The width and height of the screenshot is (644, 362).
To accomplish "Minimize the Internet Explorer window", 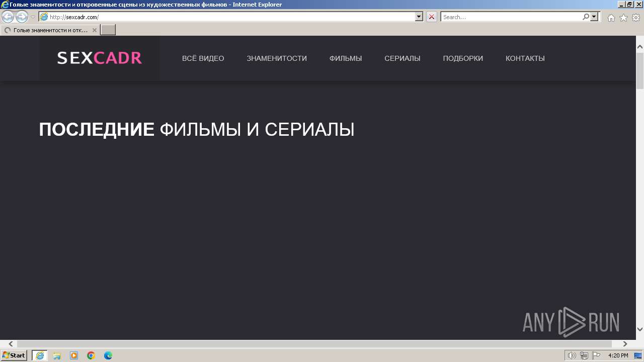I will 621,5.
